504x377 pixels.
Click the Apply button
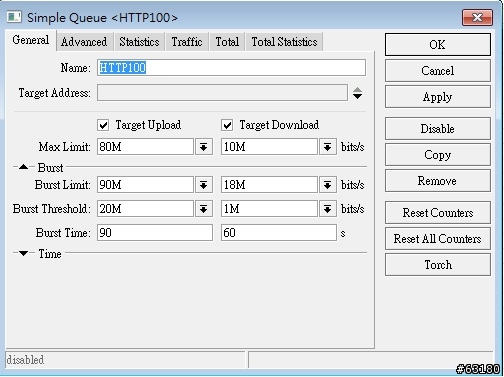438,97
